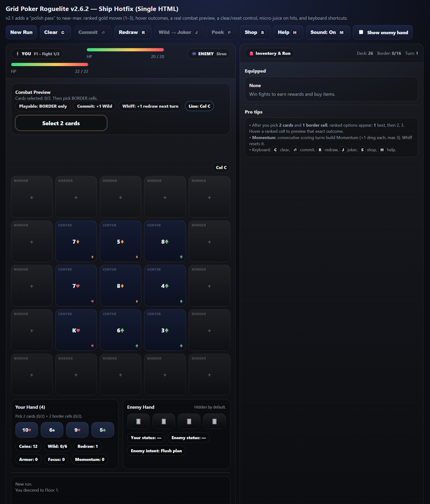Click the enemy HP bar
Image resolution: width=430 pixels, height=504 pixels.
click(x=125, y=50)
